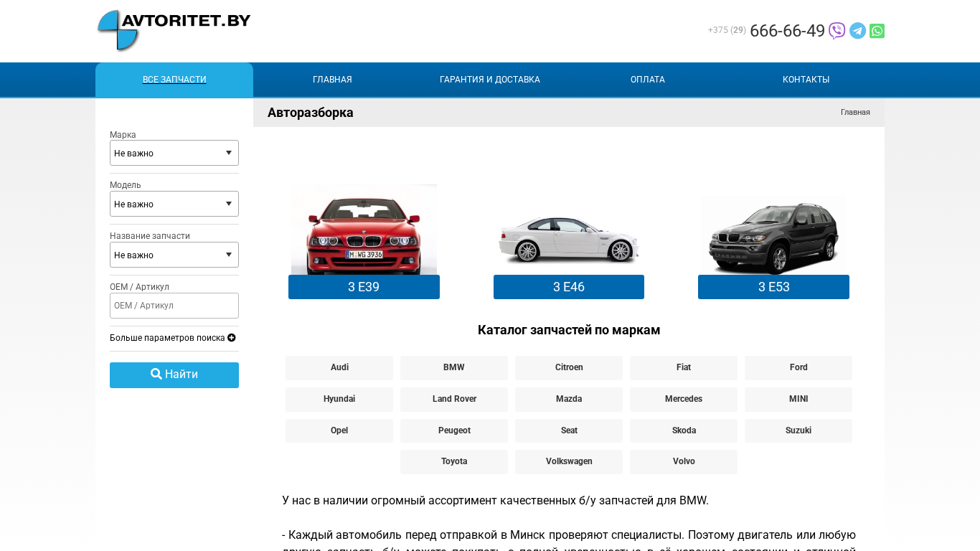Screen dimensions: 980x551
Task: Select Mercedes in the brand catalog
Action: pos(684,400)
